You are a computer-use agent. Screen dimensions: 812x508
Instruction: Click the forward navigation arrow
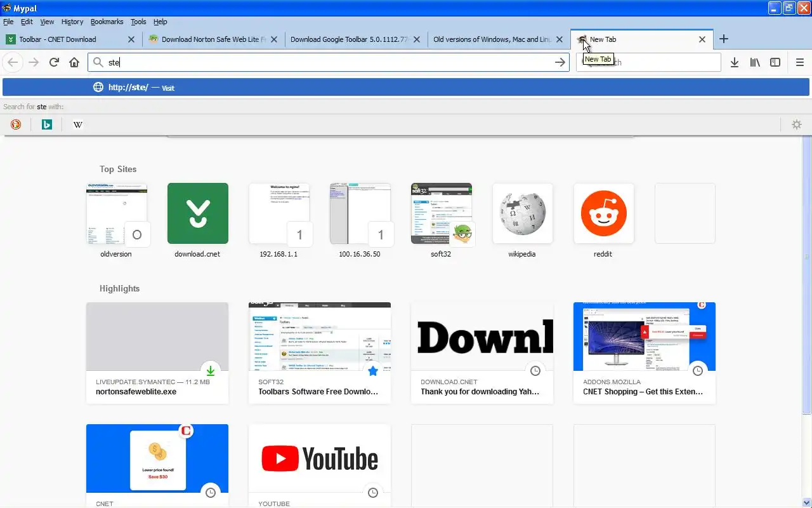(x=34, y=62)
